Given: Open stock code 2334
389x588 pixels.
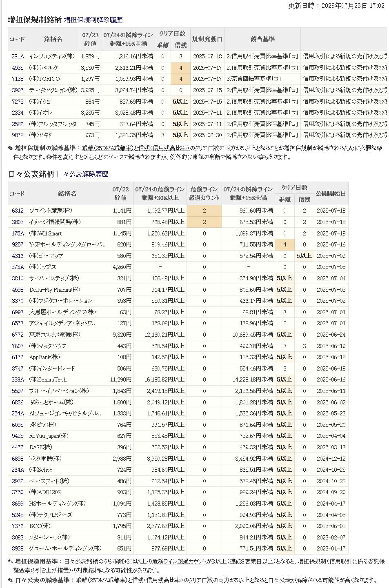Looking at the screenshot, I should (18, 113).
